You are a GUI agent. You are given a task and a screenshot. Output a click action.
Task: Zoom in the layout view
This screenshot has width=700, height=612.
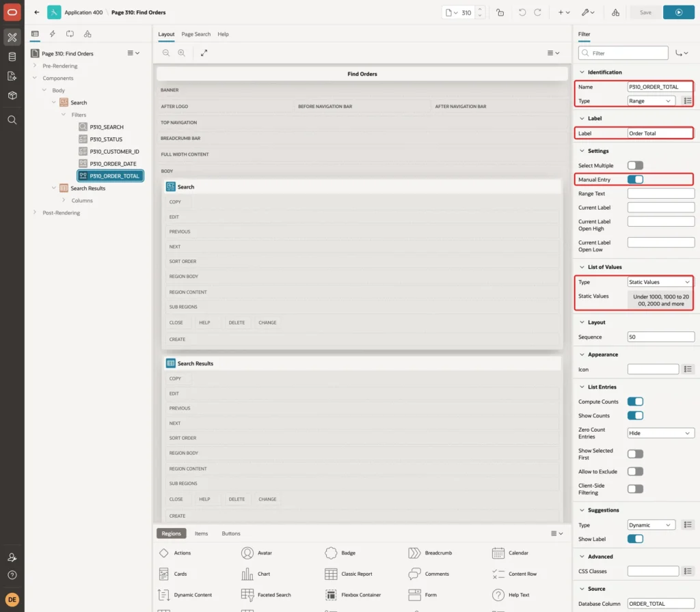tap(182, 53)
